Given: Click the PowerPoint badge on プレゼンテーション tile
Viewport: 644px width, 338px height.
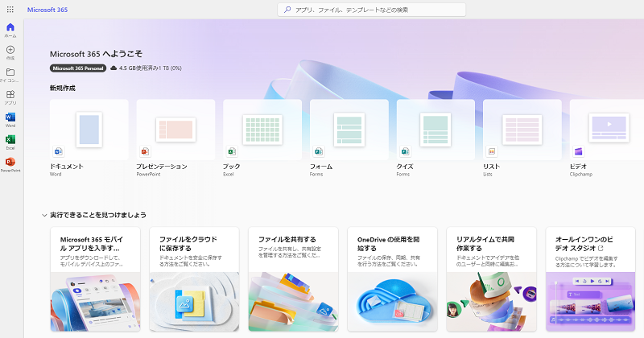Looking at the screenshot, I should (145, 151).
